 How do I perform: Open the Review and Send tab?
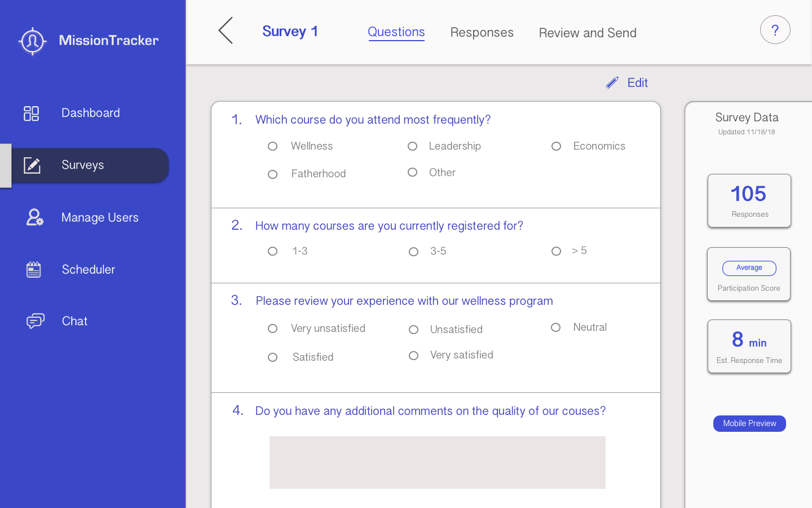click(x=587, y=33)
